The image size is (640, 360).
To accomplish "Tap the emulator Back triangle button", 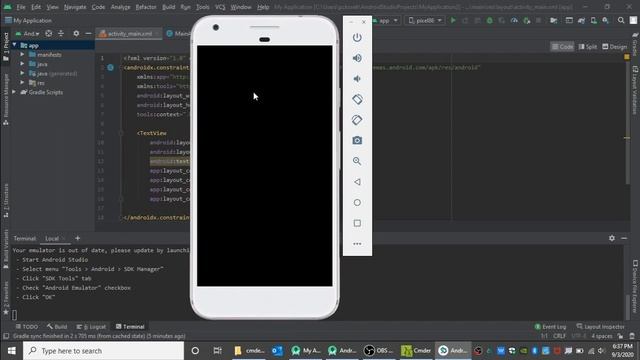I will click(x=357, y=182).
